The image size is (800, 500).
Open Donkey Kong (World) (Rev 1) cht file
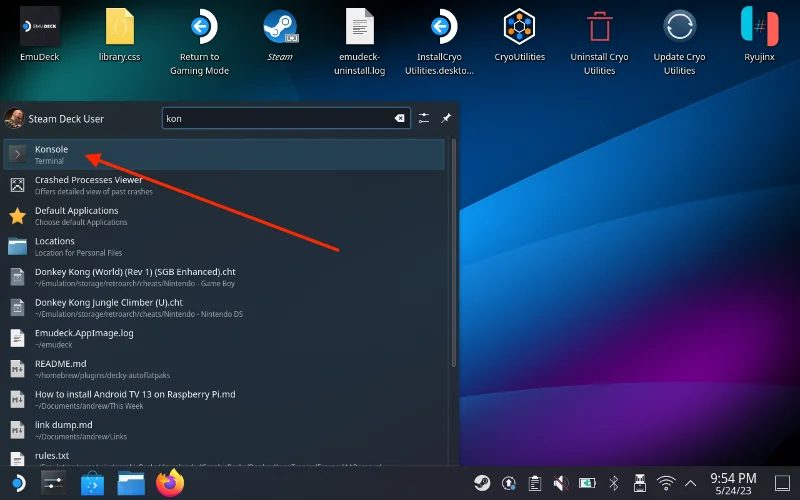(x=224, y=277)
